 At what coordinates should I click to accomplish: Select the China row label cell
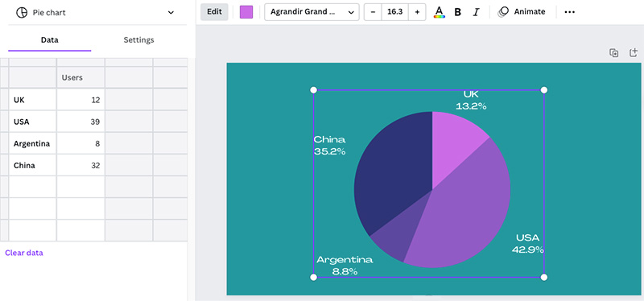click(x=32, y=166)
